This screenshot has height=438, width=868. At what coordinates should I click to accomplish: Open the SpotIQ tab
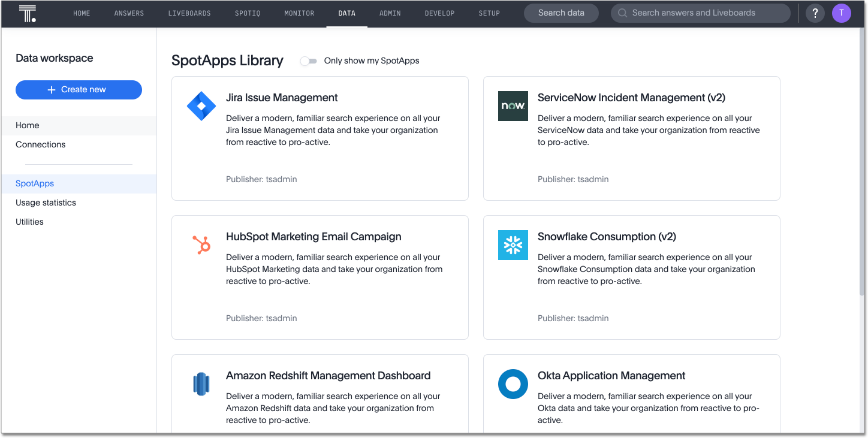coord(248,13)
